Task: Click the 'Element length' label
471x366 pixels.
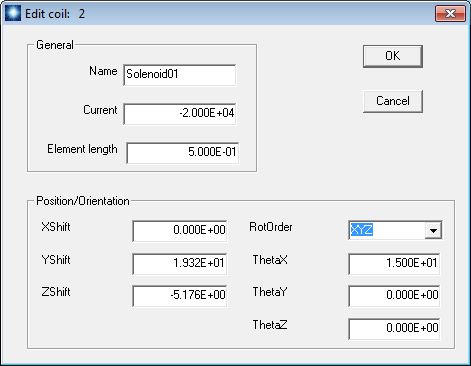Action: coord(82,149)
